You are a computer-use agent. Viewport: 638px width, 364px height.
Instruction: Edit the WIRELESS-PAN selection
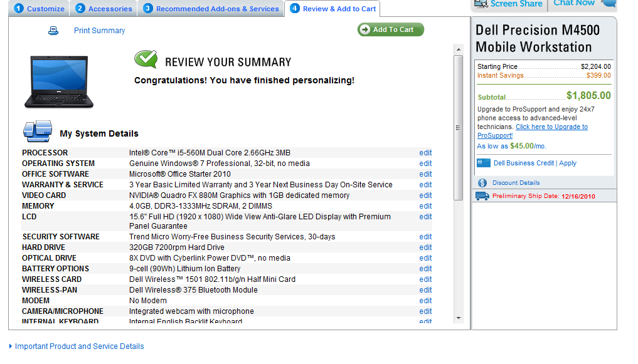425,290
